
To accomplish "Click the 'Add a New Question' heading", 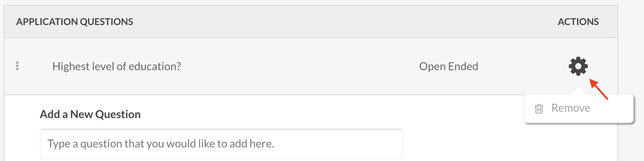I will click(x=90, y=114).
